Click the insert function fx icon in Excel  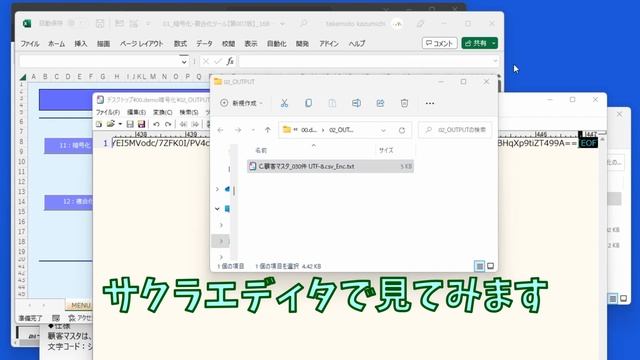tap(230, 61)
